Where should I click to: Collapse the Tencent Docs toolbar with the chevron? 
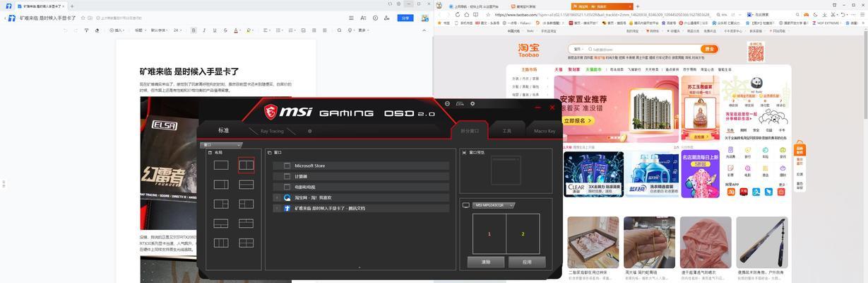point(425,30)
